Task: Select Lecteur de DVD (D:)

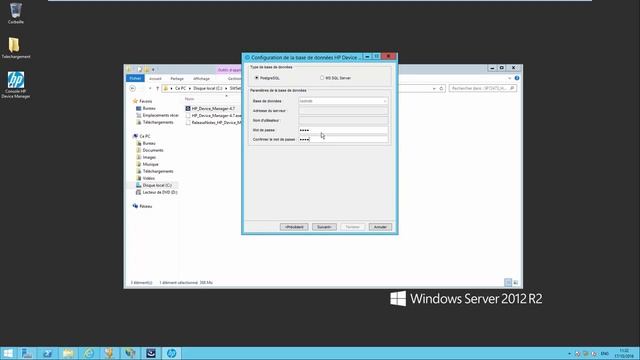Action: 156,192
